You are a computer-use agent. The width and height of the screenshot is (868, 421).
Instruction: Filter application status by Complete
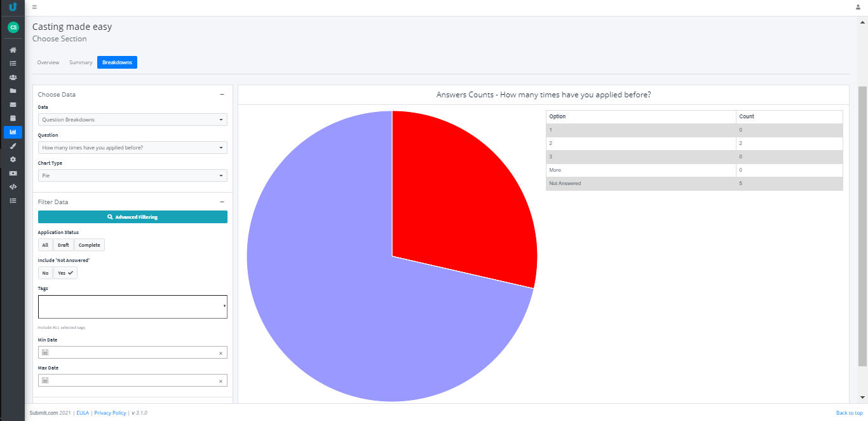[x=90, y=245]
